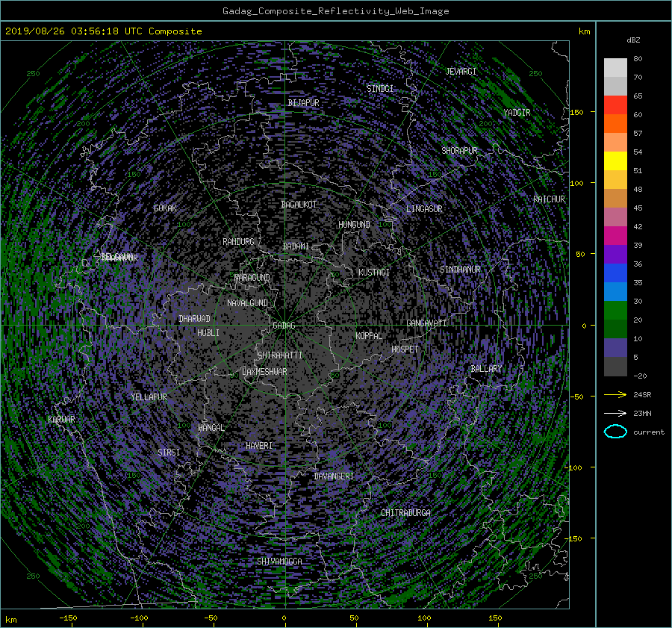Click the 0 tick on bottom axis
Image resolution: width=672 pixels, height=628 pixels.
tap(284, 618)
